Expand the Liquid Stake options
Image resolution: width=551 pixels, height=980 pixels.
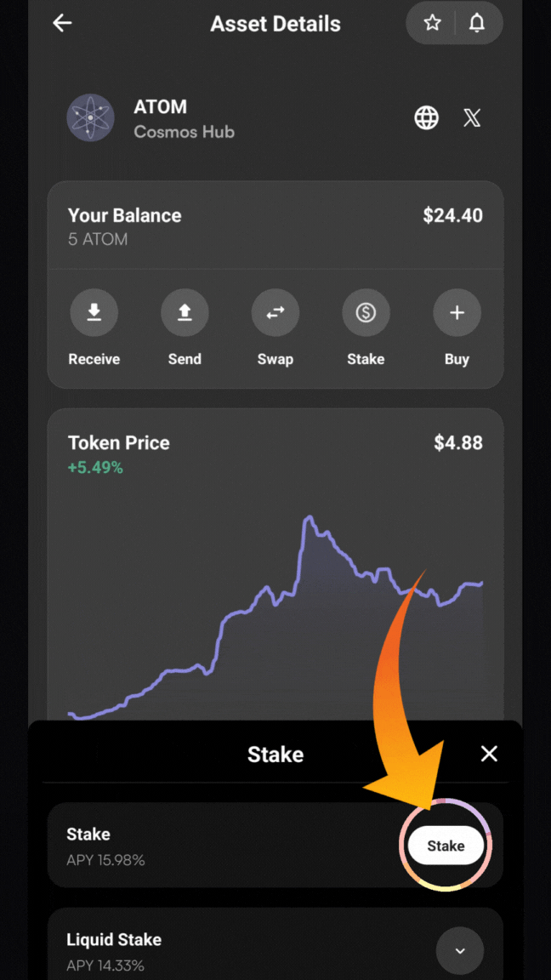click(x=460, y=950)
